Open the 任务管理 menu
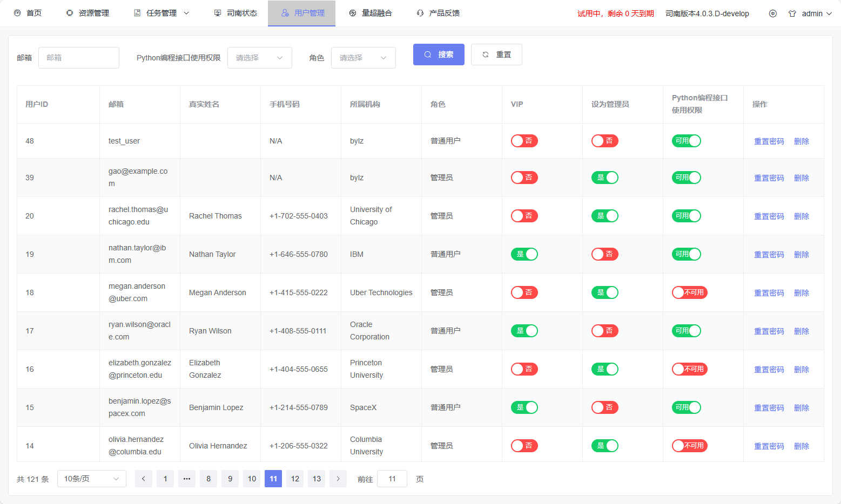Screen dimensions: 841x504 click(x=162, y=13)
